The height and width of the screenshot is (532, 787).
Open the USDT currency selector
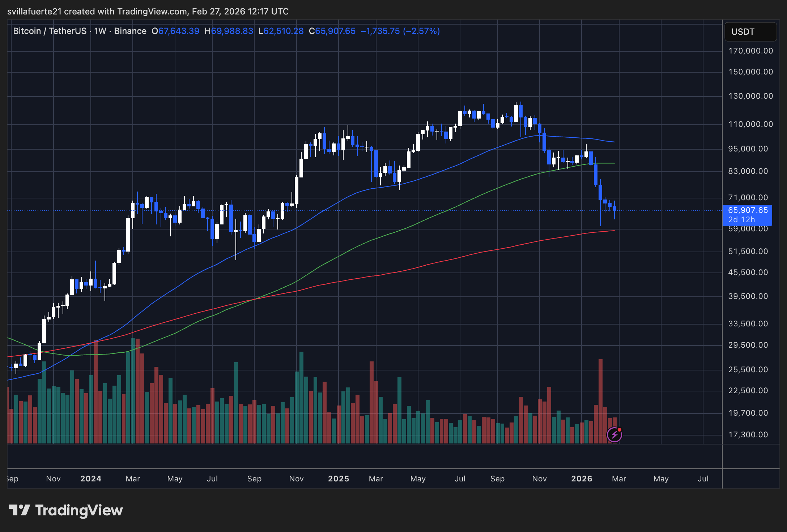click(x=750, y=32)
